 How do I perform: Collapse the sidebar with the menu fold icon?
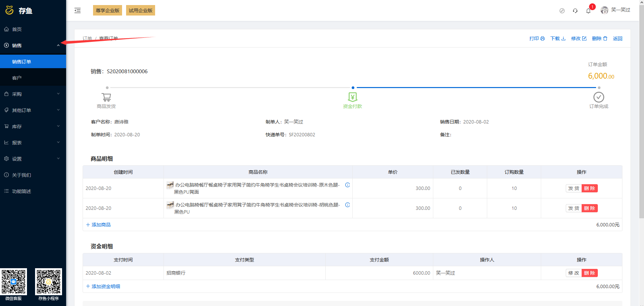(x=78, y=10)
